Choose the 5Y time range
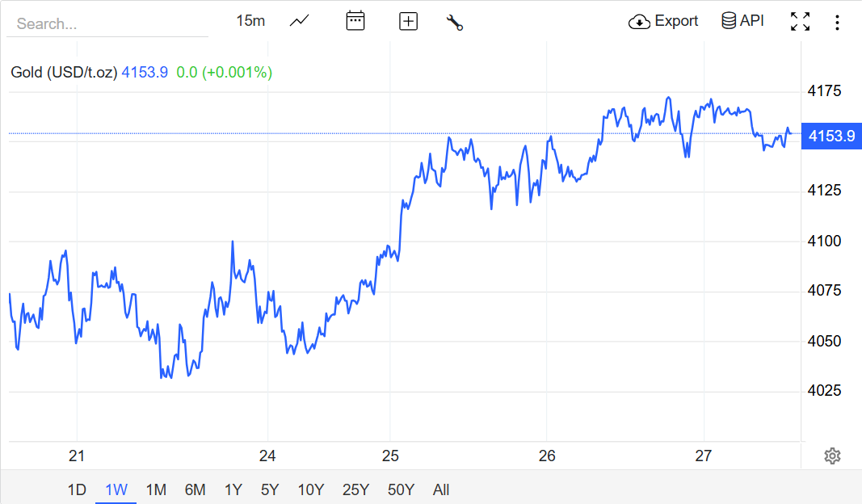Image resolution: width=862 pixels, height=504 pixels. click(x=270, y=489)
